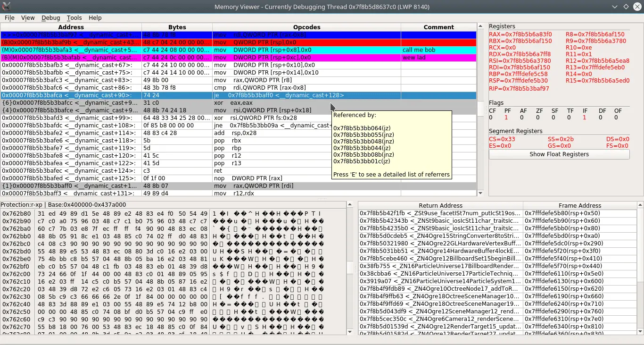This screenshot has height=345, width=644.
Task: Click the RBP register value
Action: coord(518,74)
